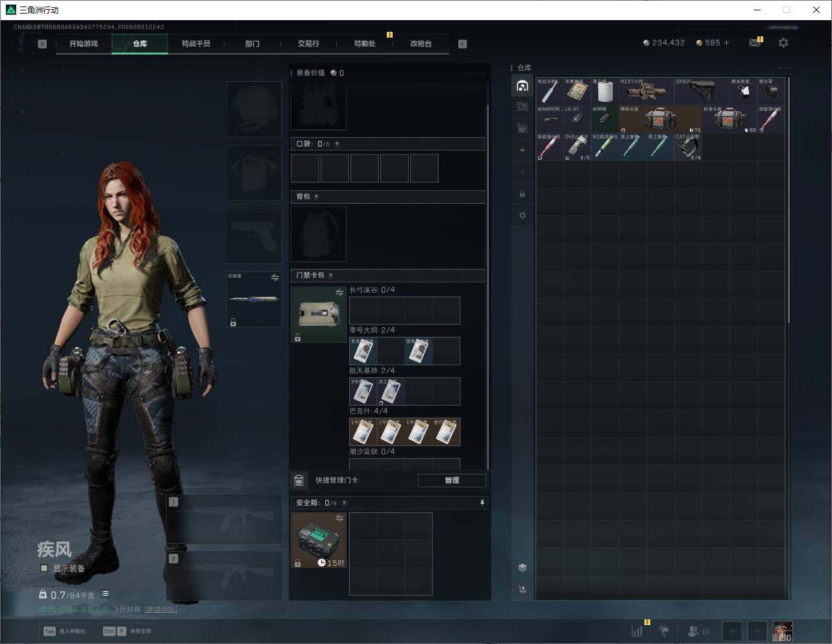This screenshot has height=644, width=832.
Task: Go to the 交易行 tab
Action: coord(308,43)
